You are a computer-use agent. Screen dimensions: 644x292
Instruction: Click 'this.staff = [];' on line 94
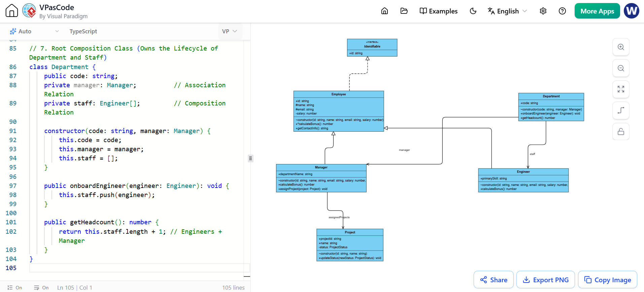point(88,158)
